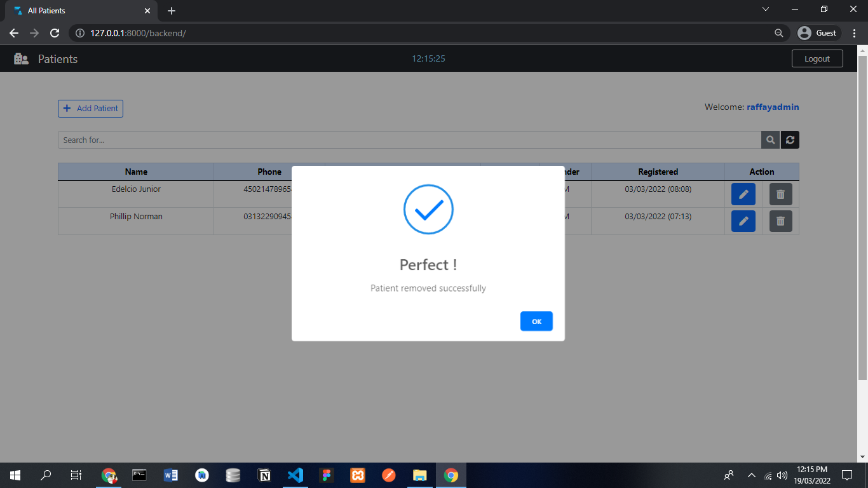The width and height of the screenshot is (868, 488).
Task: Open Figma from the taskbar
Action: [326, 475]
